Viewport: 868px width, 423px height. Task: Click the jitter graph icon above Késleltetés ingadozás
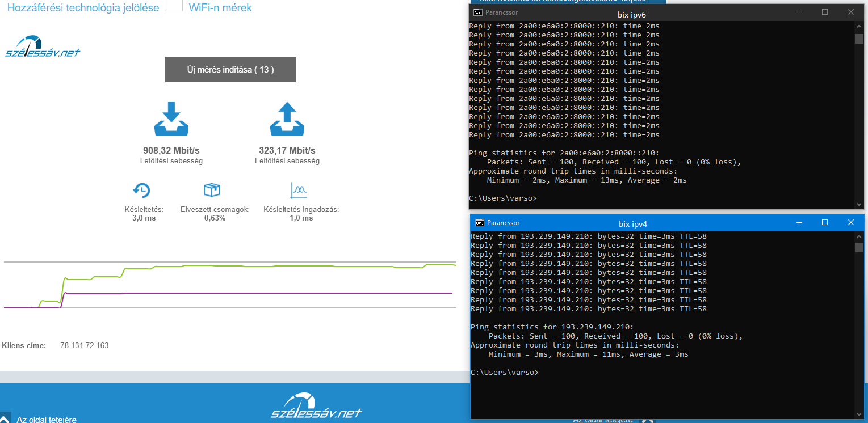click(299, 191)
